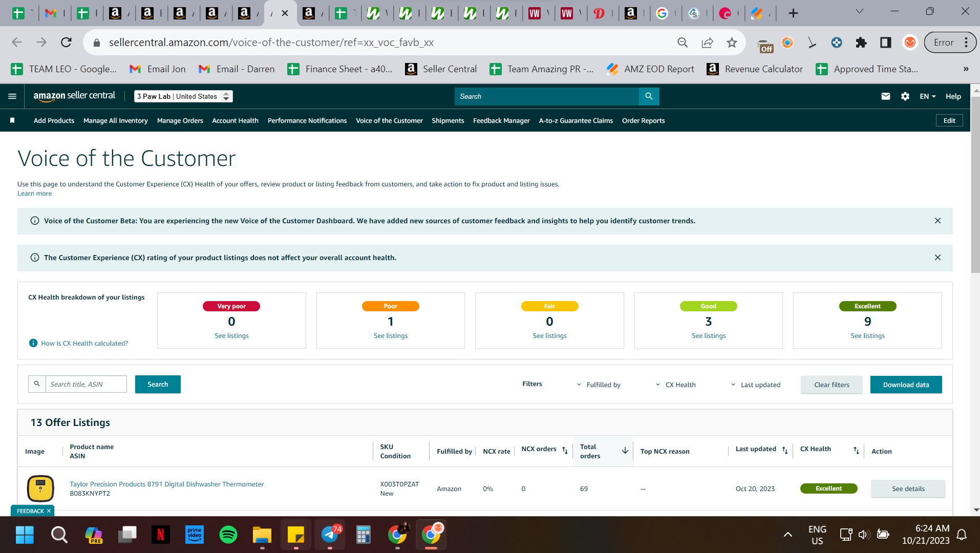The image size is (980, 553).
Task: Open Windows Start menu
Action: [25, 535]
